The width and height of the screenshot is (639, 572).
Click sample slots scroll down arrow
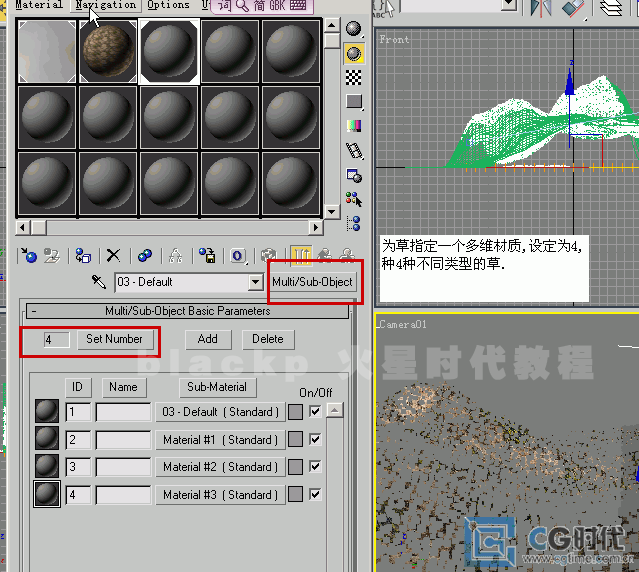coord(332,211)
